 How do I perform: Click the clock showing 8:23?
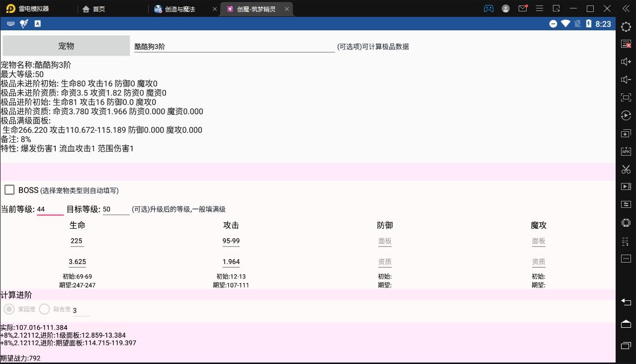tap(603, 24)
